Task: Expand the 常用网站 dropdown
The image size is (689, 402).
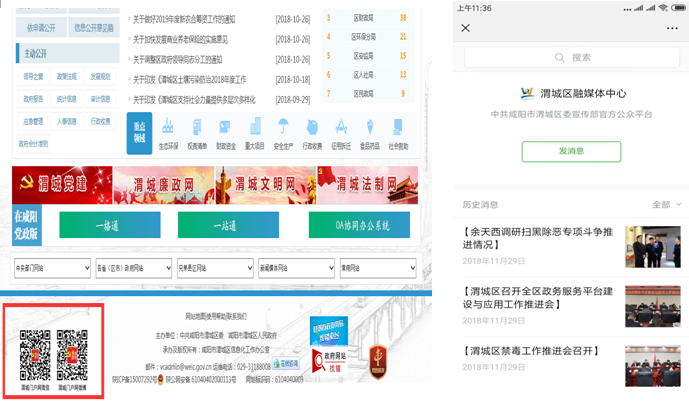Action: 377,268
